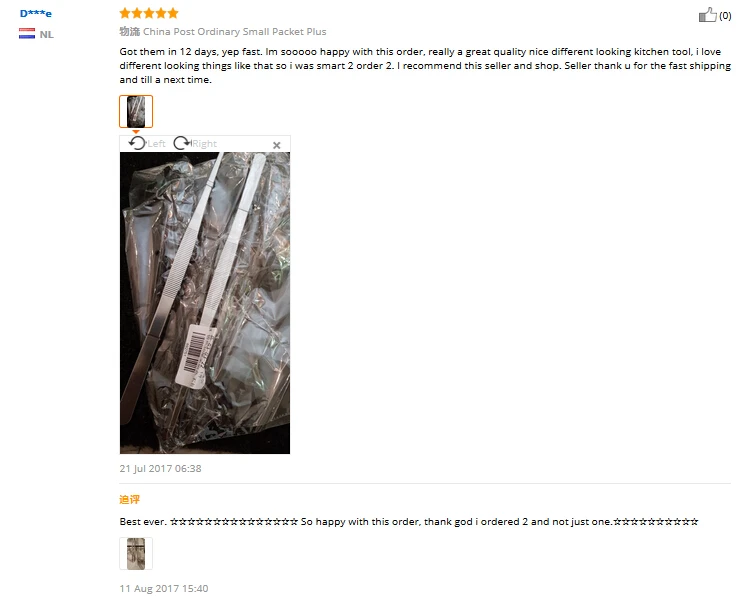Open the follow-up review photo thumbnail
Viewport: 752px width, 599px height.
(136, 553)
